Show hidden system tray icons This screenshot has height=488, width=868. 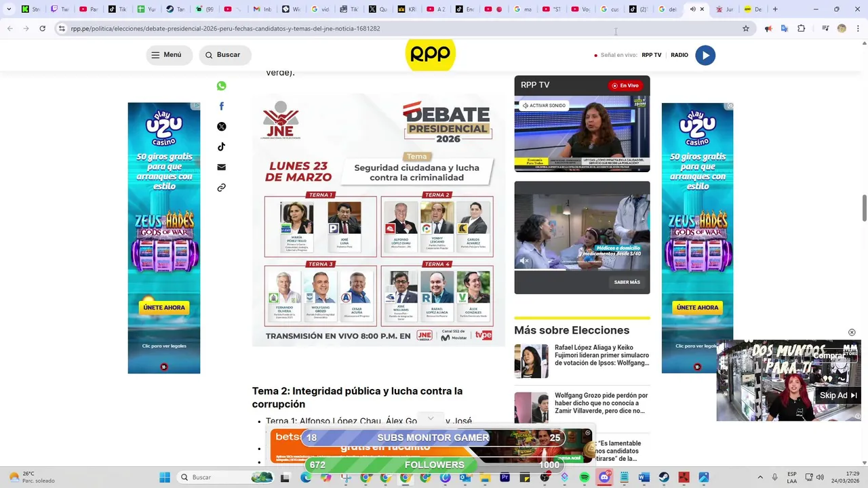pyautogui.click(x=759, y=477)
